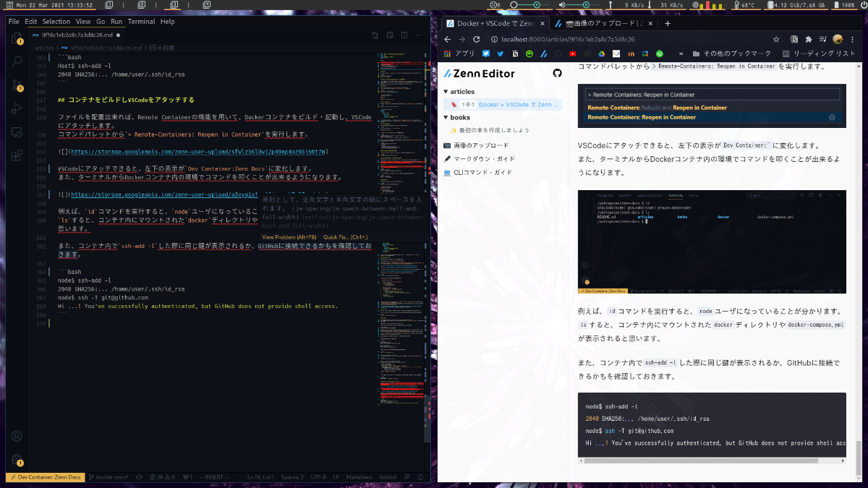Reload the localhost page in browser
Image resolution: width=868 pixels, height=488 pixels.
476,40
